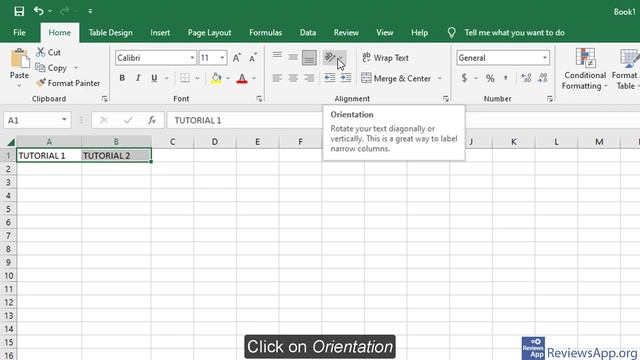The image size is (640, 360).
Task: Open the Page Layout tab
Action: point(209,33)
